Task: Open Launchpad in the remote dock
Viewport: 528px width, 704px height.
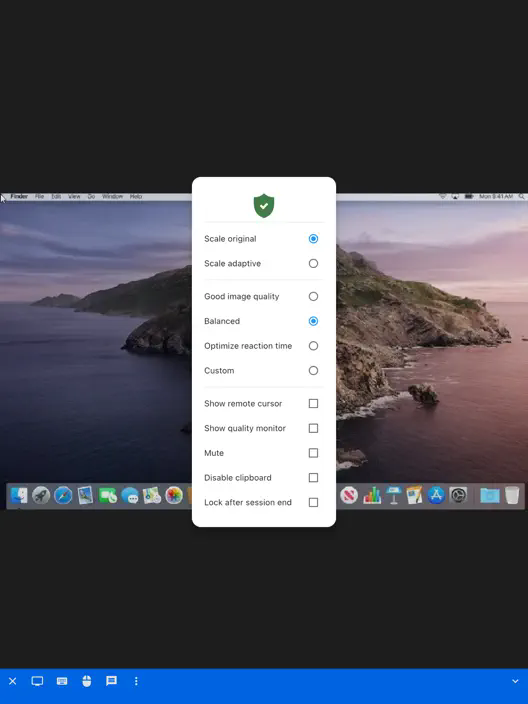Action: (x=41, y=495)
